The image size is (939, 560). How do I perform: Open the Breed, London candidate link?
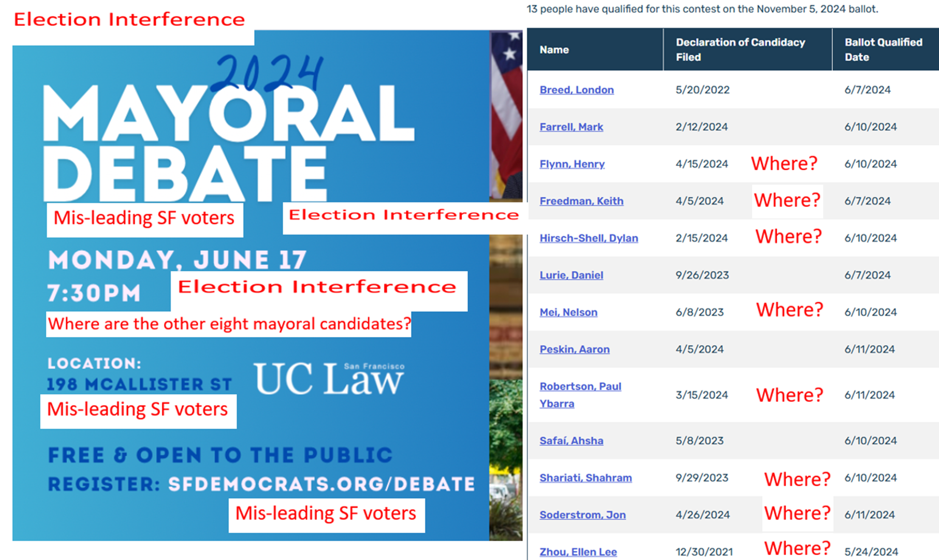pyautogui.click(x=577, y=90)
